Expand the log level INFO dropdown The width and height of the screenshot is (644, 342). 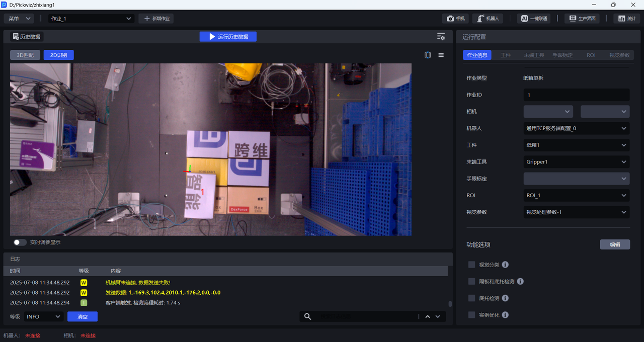43,316
